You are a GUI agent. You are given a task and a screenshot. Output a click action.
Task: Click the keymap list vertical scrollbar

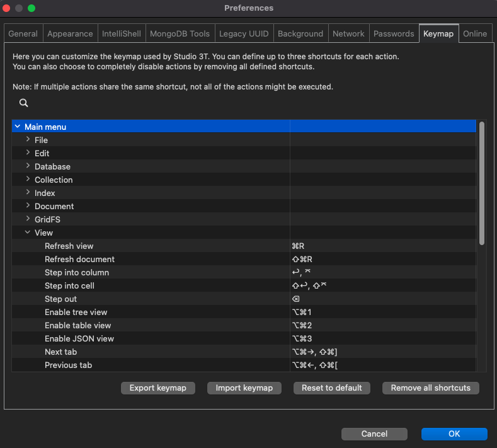point(482,183)
